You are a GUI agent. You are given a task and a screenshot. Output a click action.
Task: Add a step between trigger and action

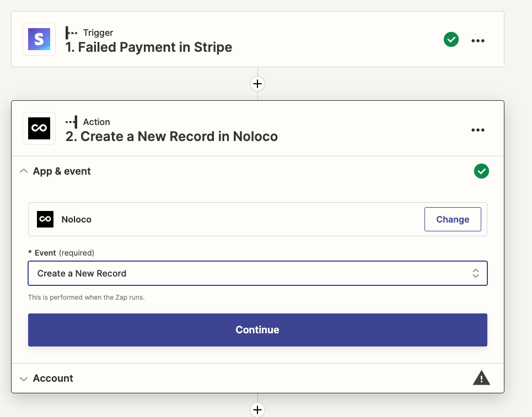pyautogui.click(x=257, y=84)
